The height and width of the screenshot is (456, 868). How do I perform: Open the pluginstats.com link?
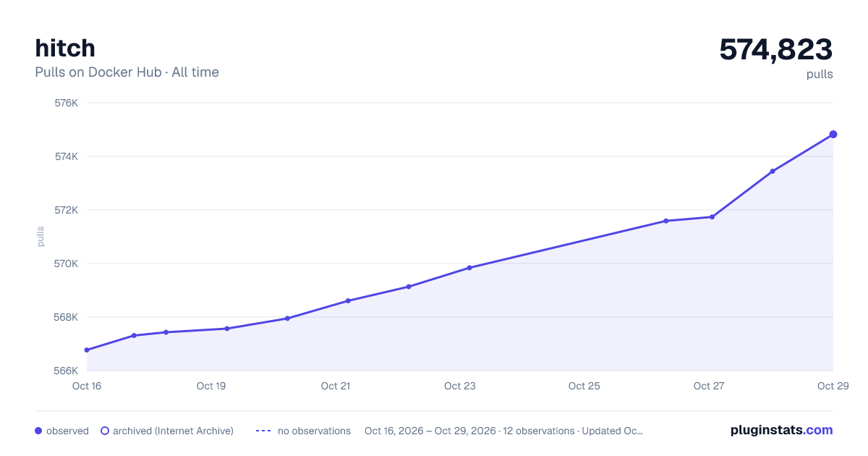(781, 430)
